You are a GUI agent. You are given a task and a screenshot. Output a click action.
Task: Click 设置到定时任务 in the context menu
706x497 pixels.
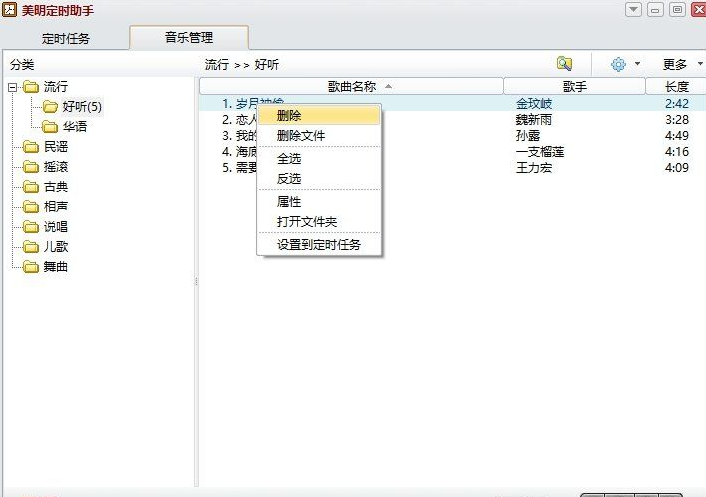(x=319, y=244)
